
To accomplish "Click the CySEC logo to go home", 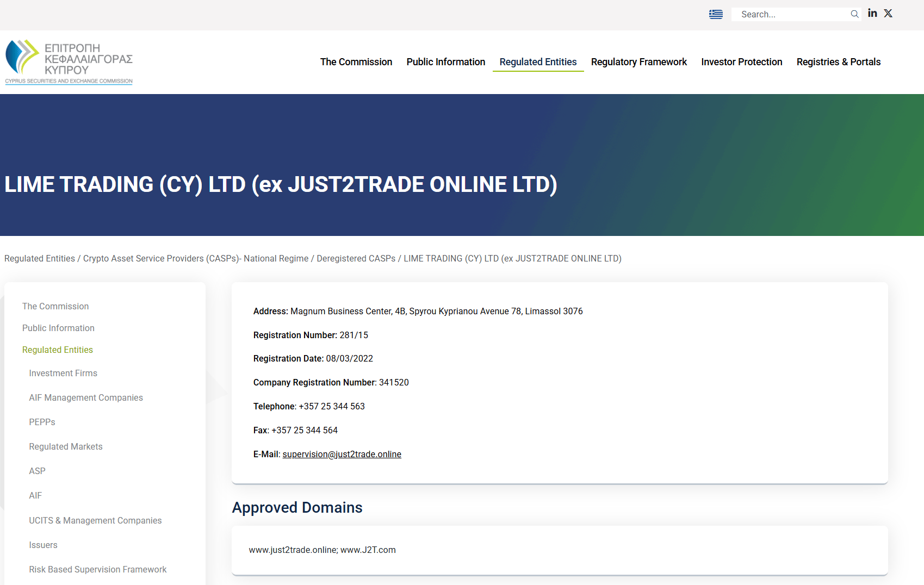I will point(69,62).
